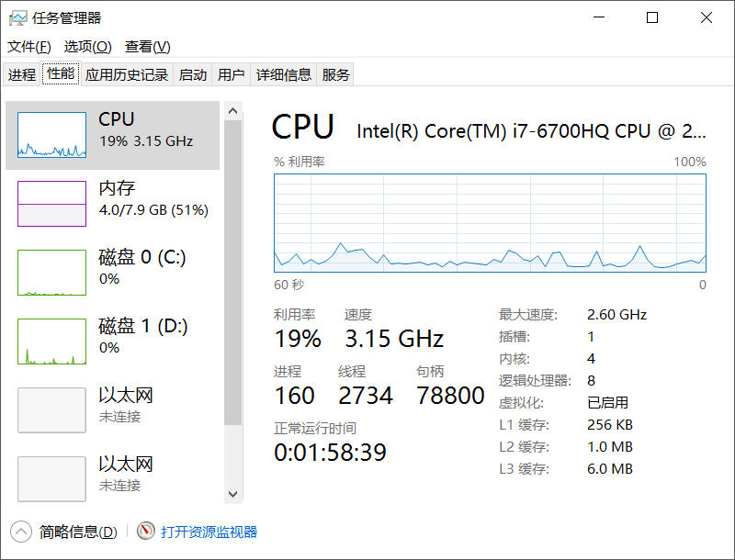This screenshot has height=560, width=735.
Task: Collapse view with 简略信息 chevron icon
Action: (20, 532)
